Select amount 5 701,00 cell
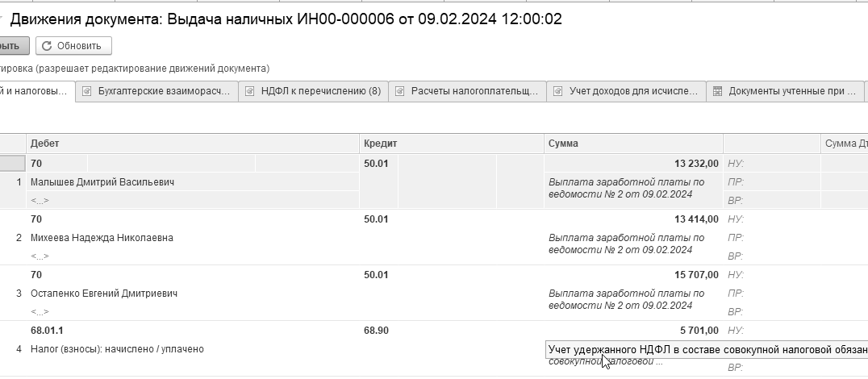Image resolution: width=868 pixels, height=379 pixels. tap(633, 331)
